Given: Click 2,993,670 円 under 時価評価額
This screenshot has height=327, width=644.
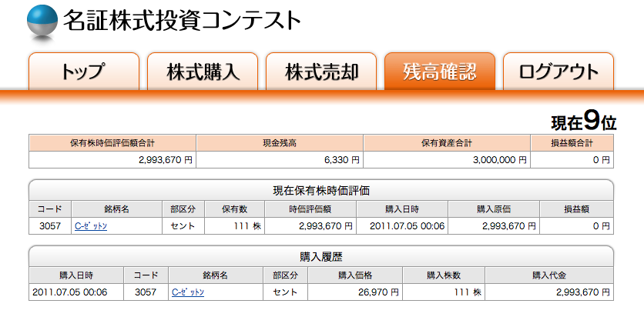Looking at the screenshot, I should 326,226.
